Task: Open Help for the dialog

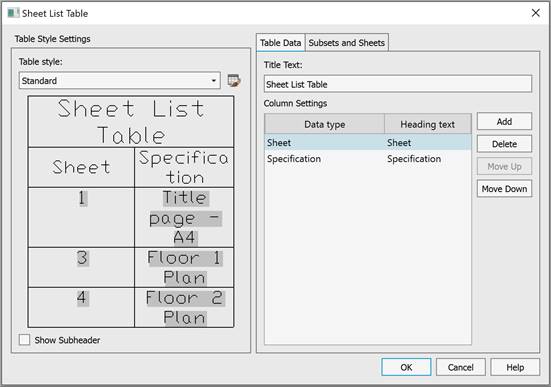Action: click(515, 367)
